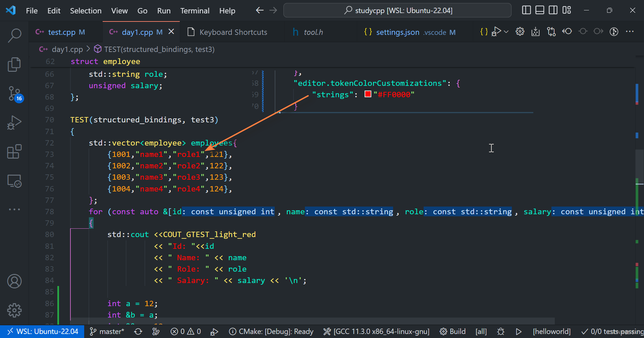Open the Run menu
This screenshot has width=644, height=338.
click(x=164, y=11)
